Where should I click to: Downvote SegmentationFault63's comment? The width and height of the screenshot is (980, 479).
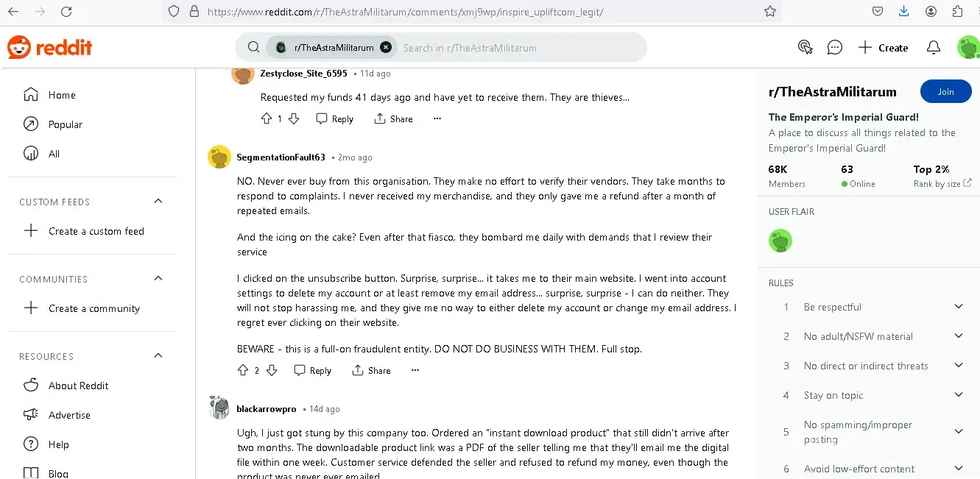click(x=271, y=371)
